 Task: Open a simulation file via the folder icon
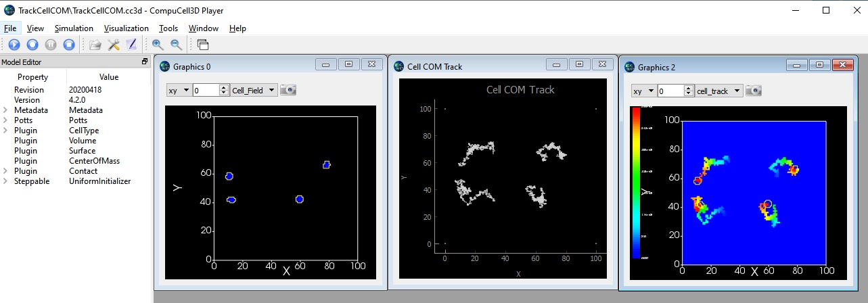click(x=95, y=45)
